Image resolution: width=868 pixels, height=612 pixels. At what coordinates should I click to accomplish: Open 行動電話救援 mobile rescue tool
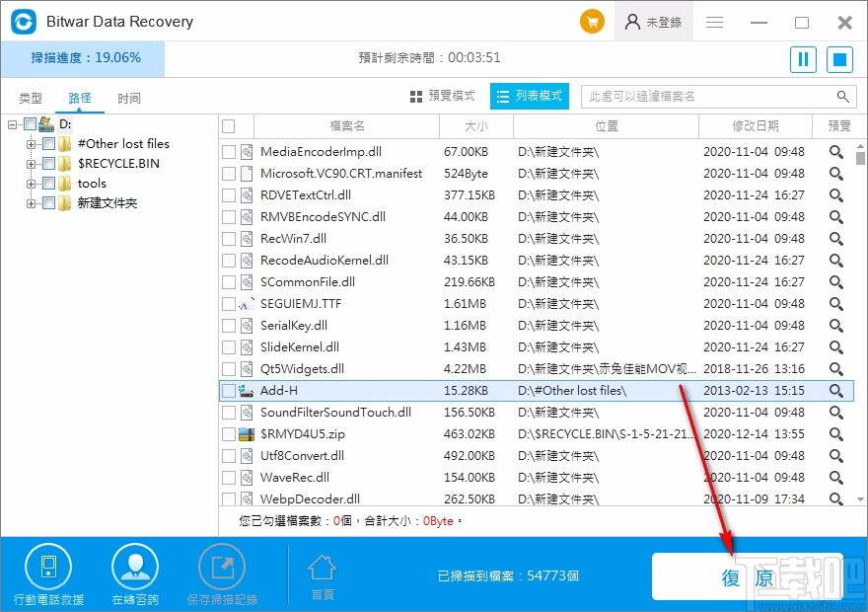click(x=48, y=566)
